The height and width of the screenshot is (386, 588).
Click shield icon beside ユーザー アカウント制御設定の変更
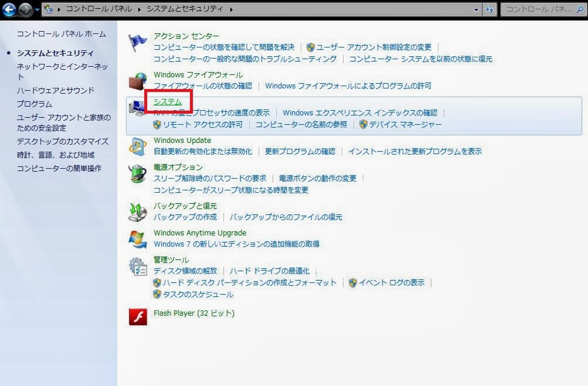coord(311,47)
